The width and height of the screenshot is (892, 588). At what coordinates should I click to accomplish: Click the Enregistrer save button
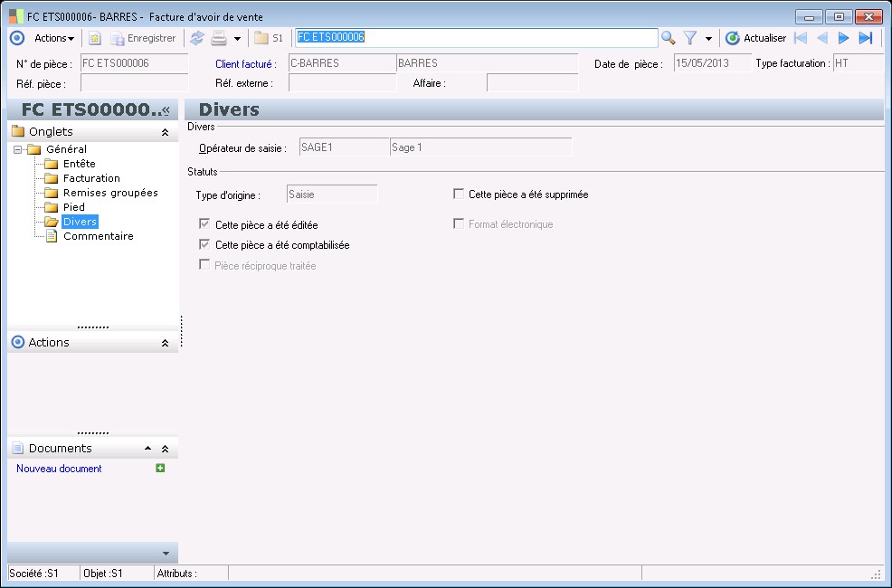(x=143, y=38)
